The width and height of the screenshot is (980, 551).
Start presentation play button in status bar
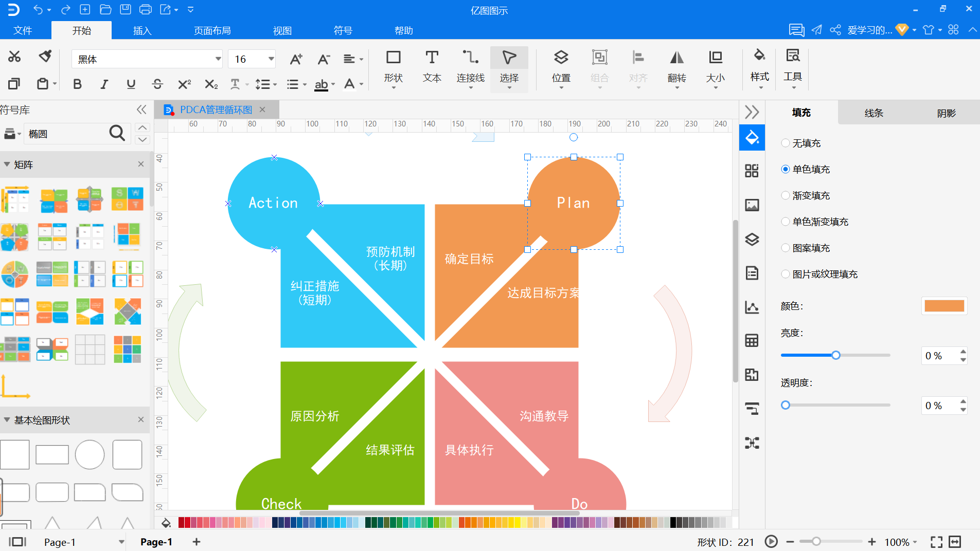(771, 541)
